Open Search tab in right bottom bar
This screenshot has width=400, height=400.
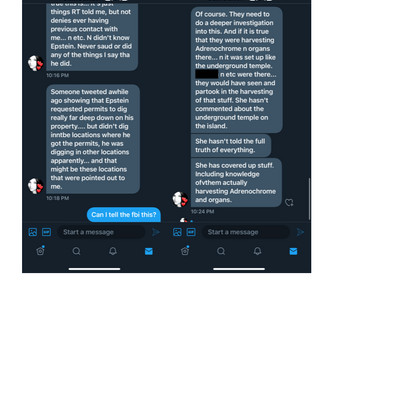click(221, 251)
